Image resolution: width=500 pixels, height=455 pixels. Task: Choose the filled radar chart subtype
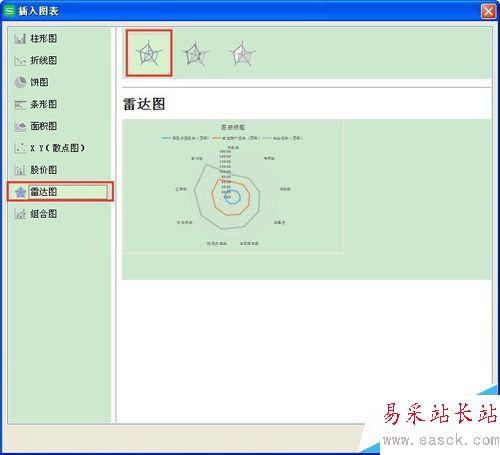pyautogui.click(x=242, y=53)
